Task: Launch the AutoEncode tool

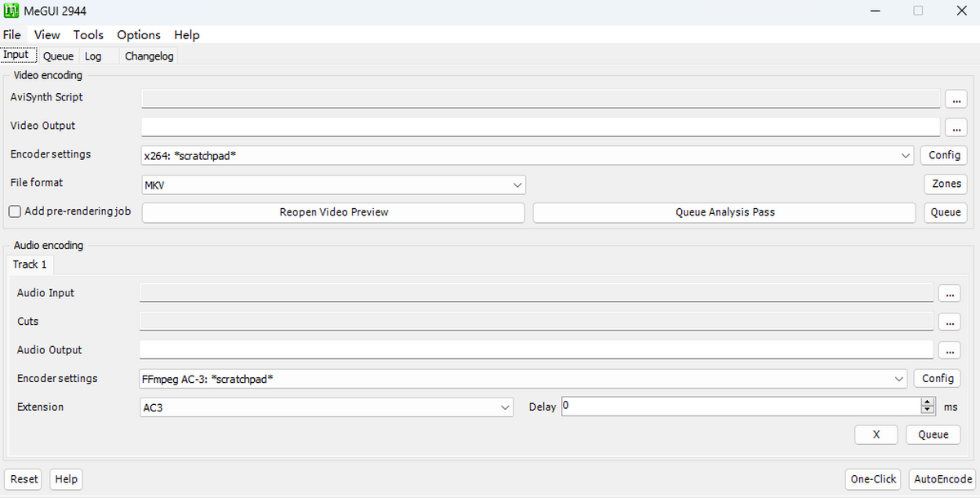Action: (942, 479)
